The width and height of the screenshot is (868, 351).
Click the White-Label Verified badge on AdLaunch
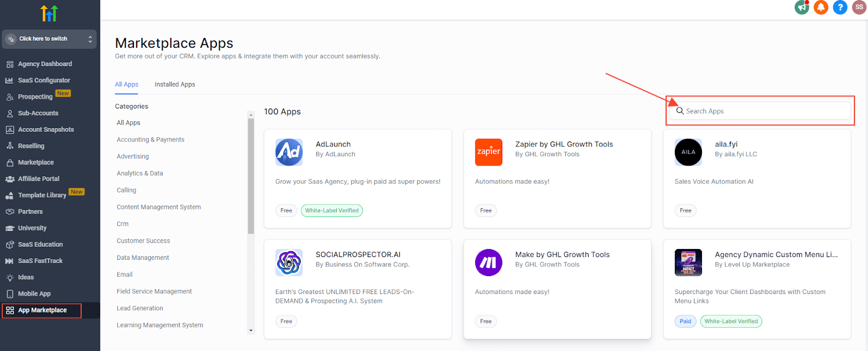pyautogui.click(x=332, y=210)
